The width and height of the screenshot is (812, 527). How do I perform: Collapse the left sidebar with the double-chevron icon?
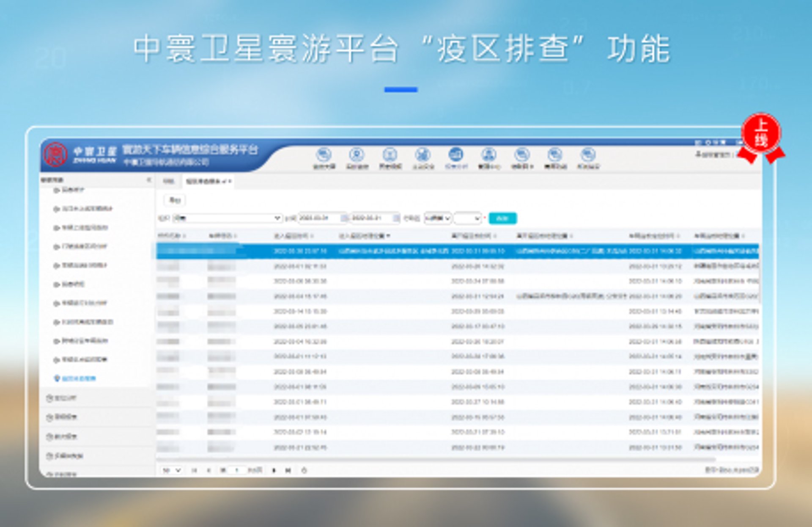(148, 180)
